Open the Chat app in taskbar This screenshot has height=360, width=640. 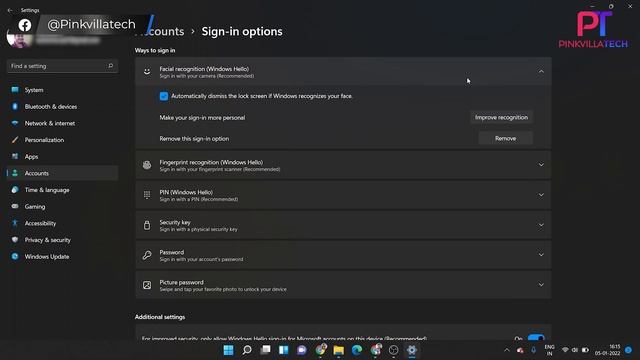tap(302, 350)
